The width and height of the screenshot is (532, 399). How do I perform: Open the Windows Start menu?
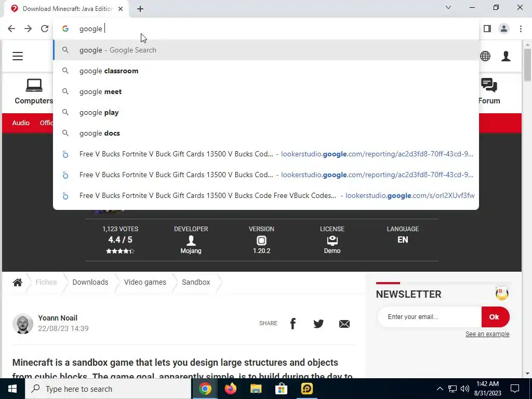coord(12,389)
